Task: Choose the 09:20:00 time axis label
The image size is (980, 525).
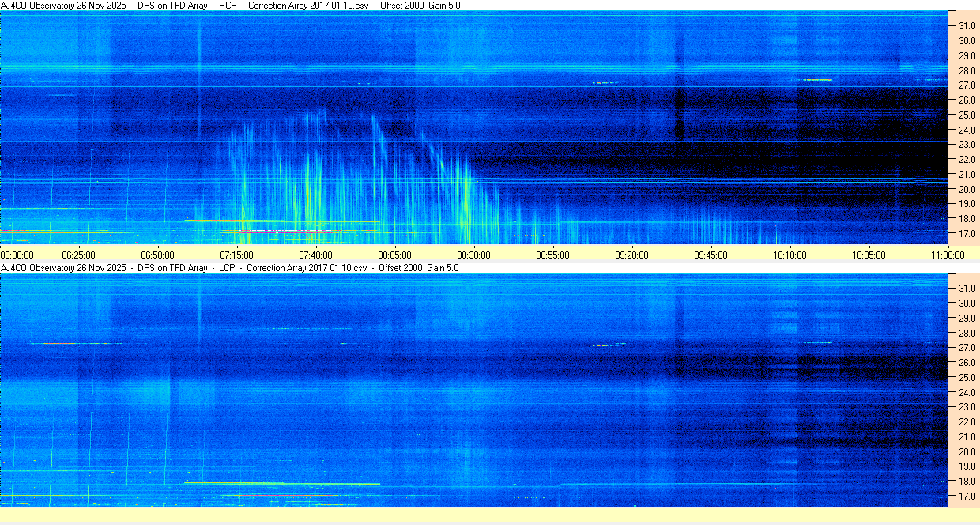Action: pyautogui.click(x=631, y=255)
